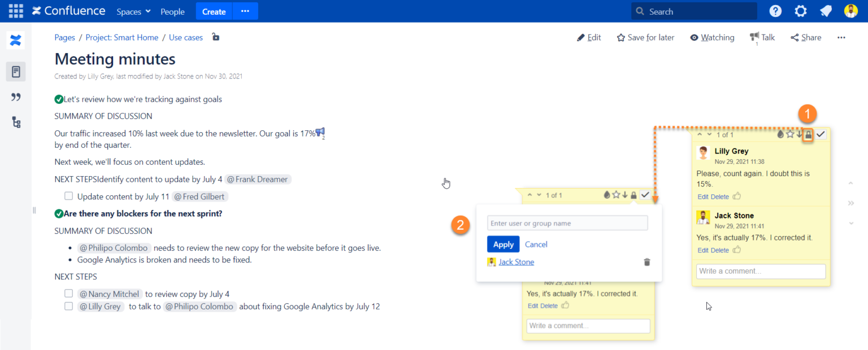Check the Update content by July 11 checkbox
The width and height of the screenshot is (868, 350).
click(x=68, y=196)
